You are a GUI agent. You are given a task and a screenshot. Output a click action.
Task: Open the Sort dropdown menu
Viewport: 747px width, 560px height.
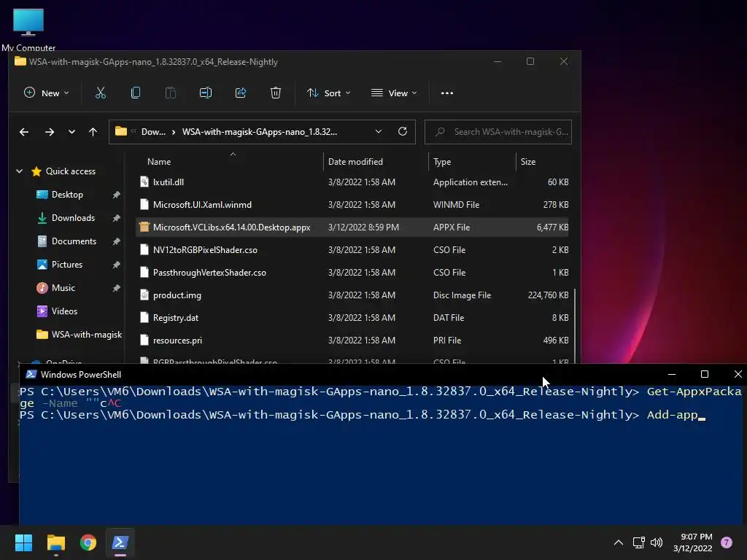[x=329, y=93]
